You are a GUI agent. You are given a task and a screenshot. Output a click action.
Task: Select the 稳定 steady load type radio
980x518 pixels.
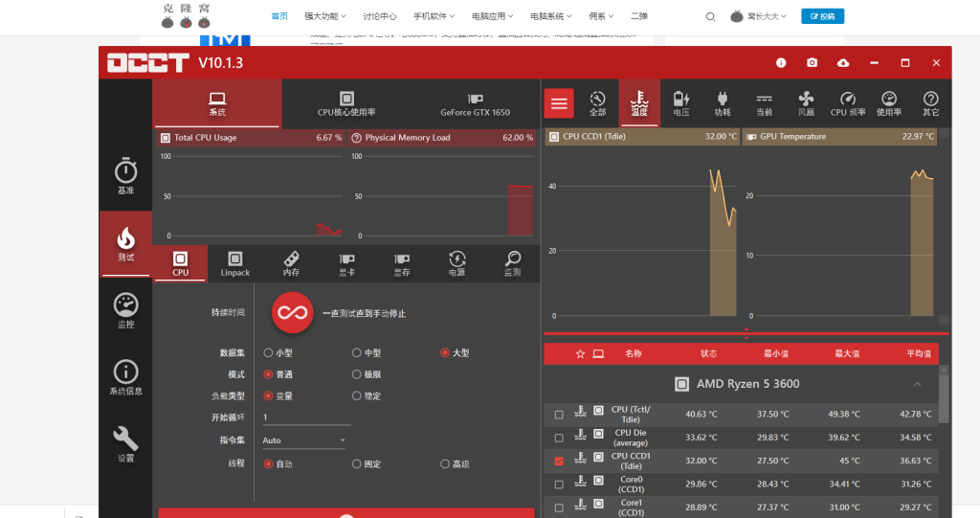coord(356,395)
